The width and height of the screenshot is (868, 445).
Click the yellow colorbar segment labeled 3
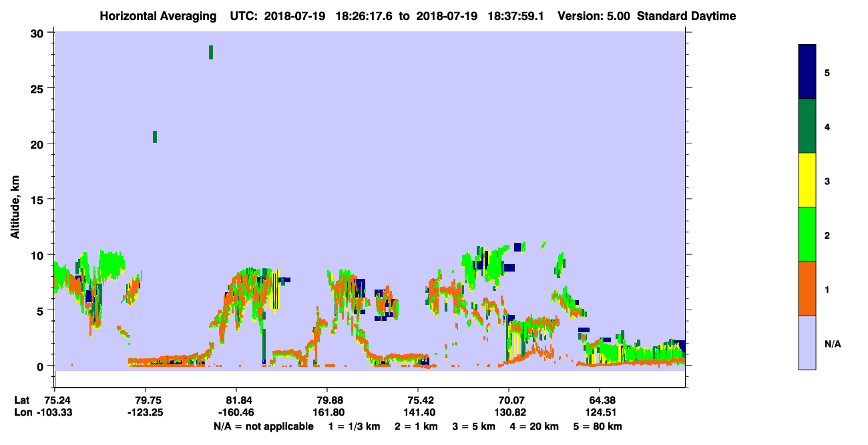pos(807,180)
